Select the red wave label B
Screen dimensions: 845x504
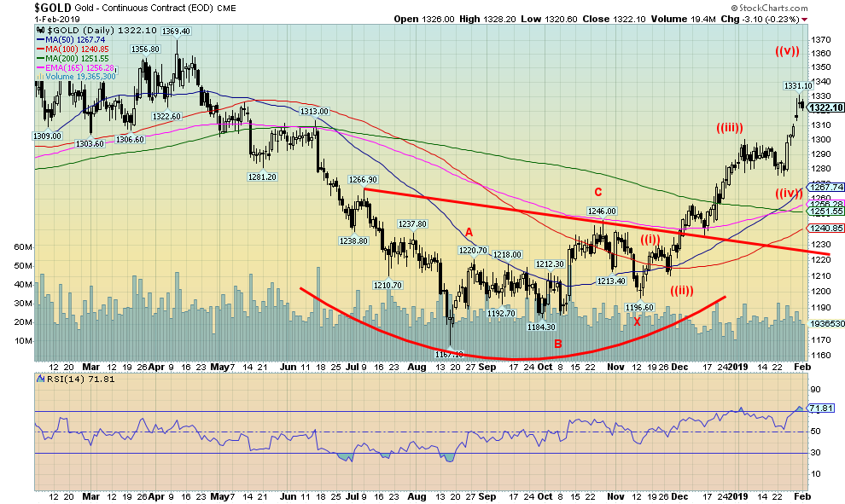(557, 344)
